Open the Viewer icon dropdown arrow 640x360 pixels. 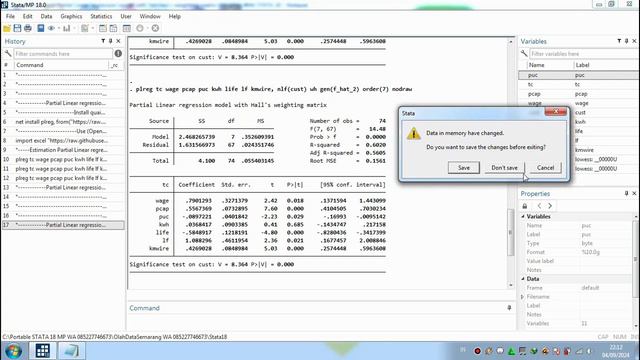pos(59,28)
